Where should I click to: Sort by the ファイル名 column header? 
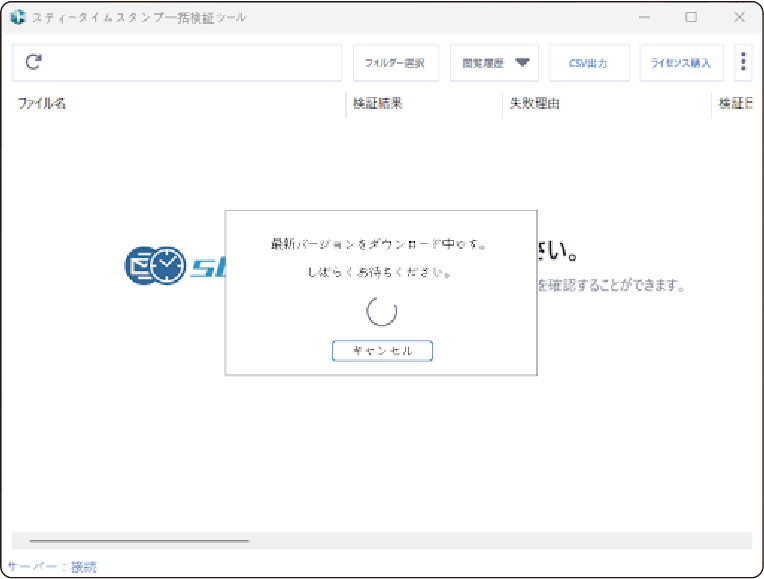coord(42,103)
